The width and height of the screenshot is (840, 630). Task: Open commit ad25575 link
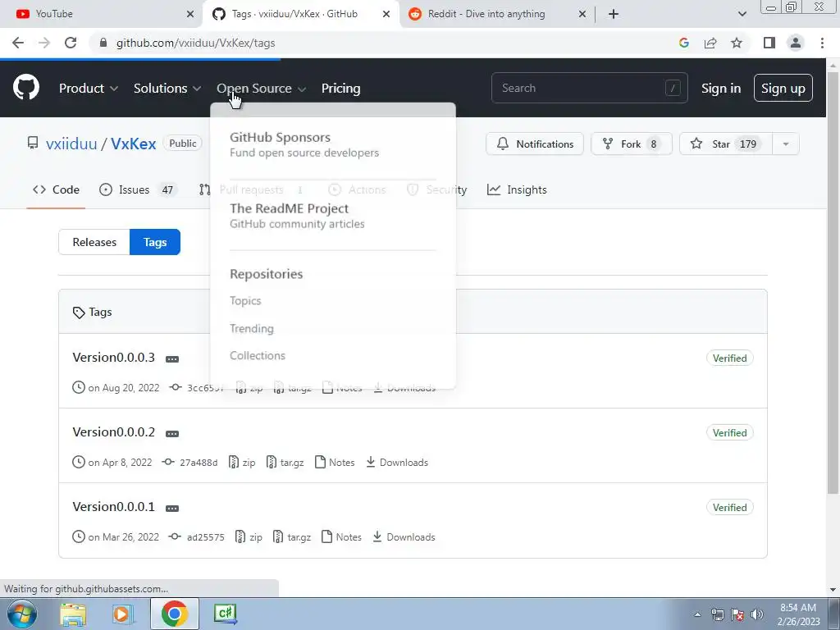tap(205, 536)
